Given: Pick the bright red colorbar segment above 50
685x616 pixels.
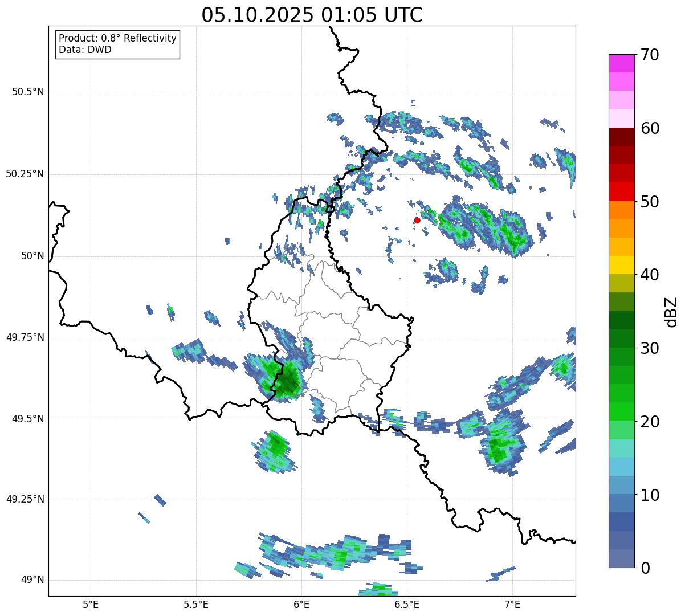Looking at the screenshot, I should point(622,191).
